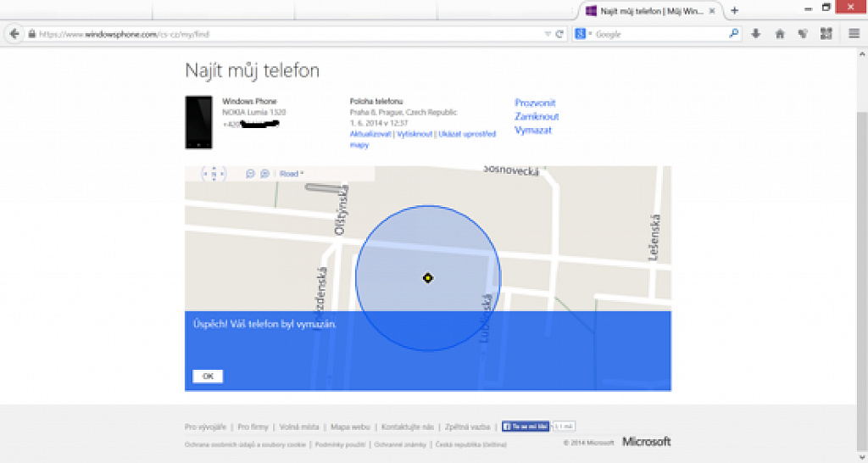Zoom out the map with minus icon

tap(250, 174)
